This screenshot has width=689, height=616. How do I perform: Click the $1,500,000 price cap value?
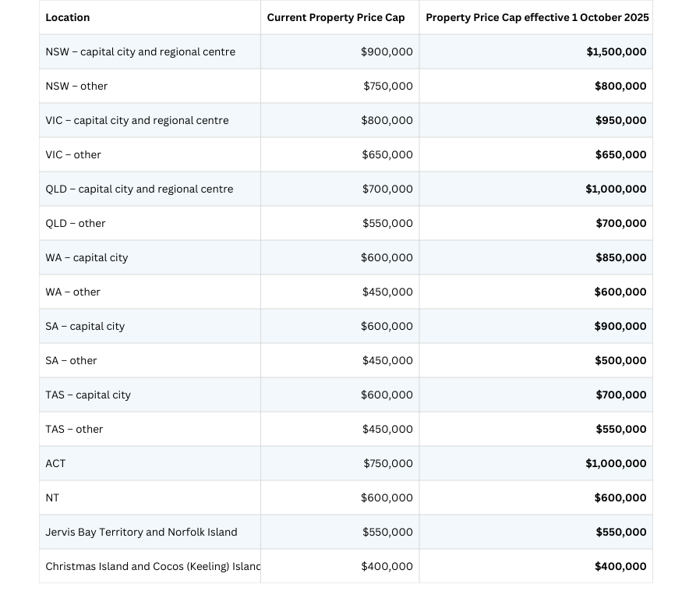click(x=617, y=51)
